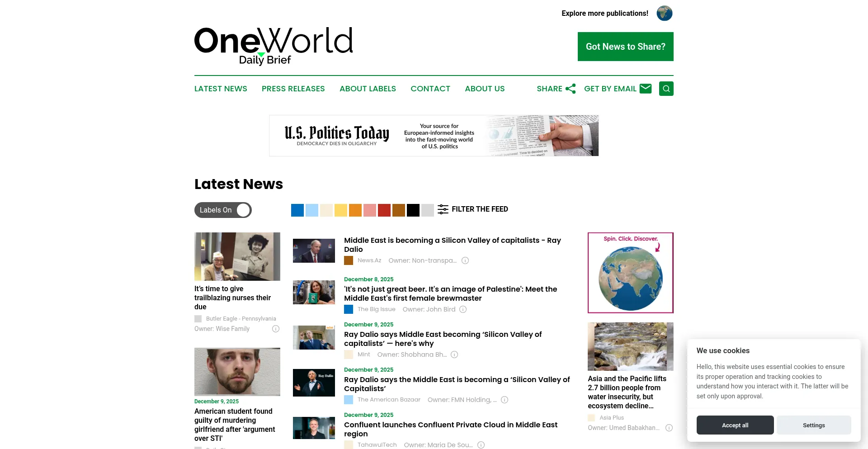Click Asia Plus source name

[x=612, y=418]
